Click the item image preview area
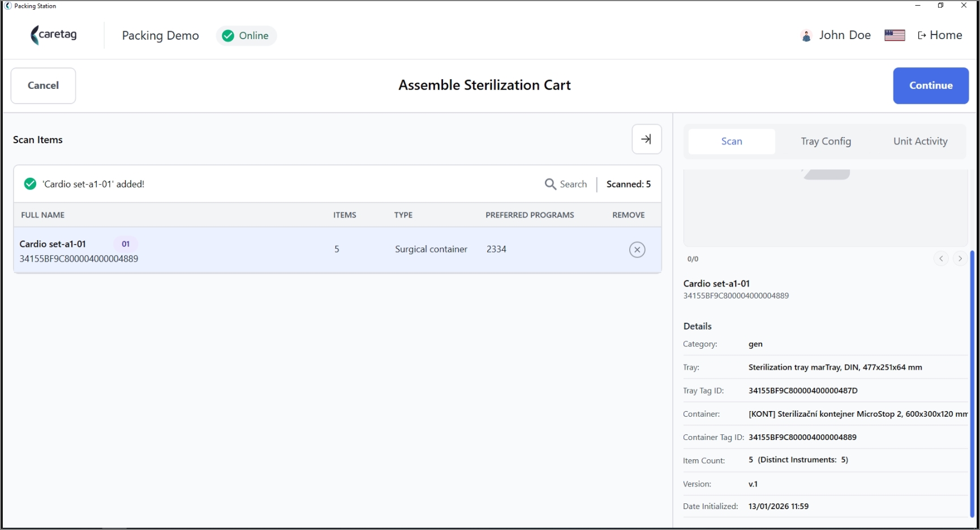The height and width of the screenshot is (530, 980). pos(825,208)
